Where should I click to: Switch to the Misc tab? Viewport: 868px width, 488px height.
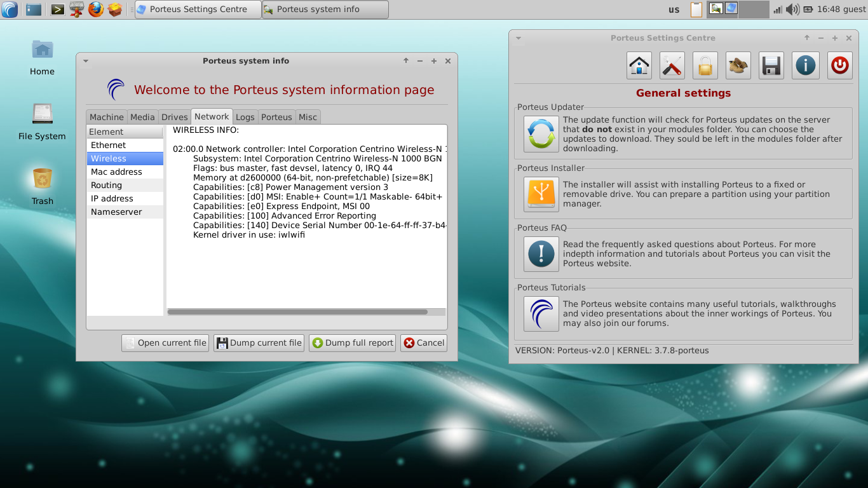tap(308, 117)
